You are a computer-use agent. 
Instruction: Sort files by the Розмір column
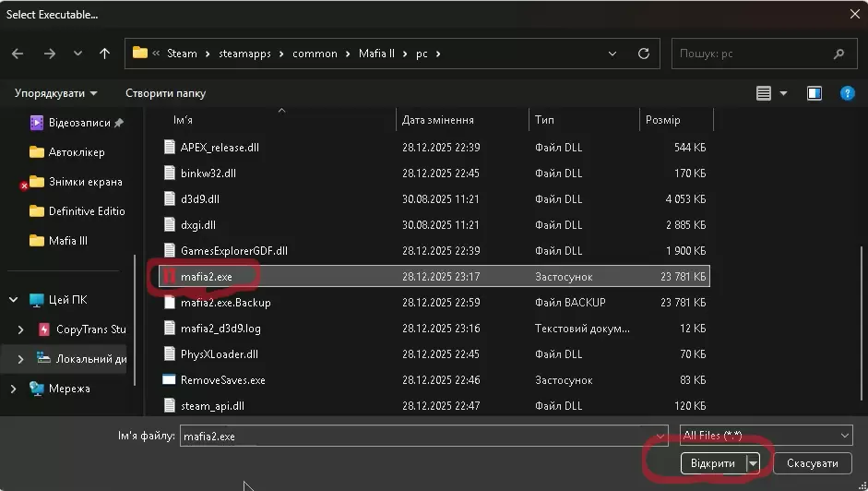pyautogui.click(x=663, y=120)
